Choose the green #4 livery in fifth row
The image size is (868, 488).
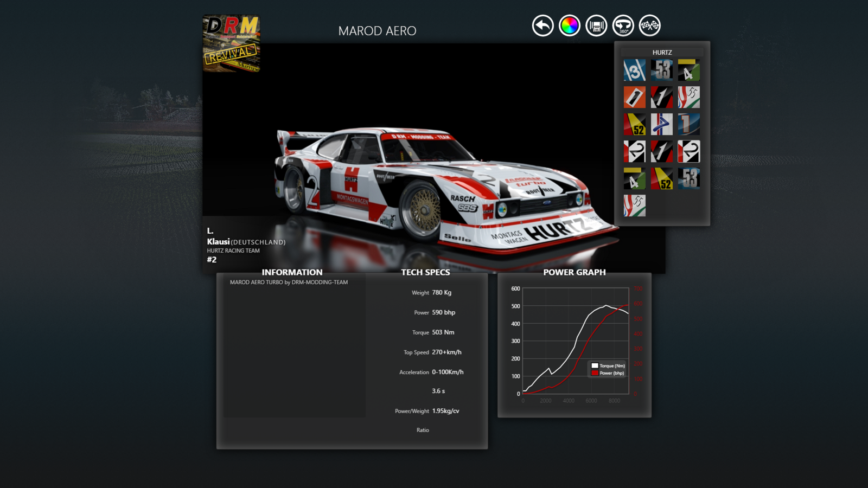[x=635, y=179]
